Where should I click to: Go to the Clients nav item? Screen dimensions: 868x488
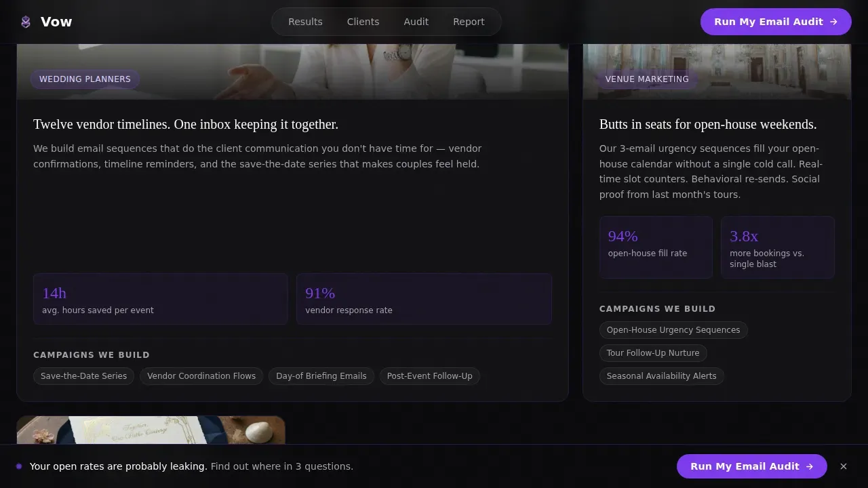[x=363, y=22]
